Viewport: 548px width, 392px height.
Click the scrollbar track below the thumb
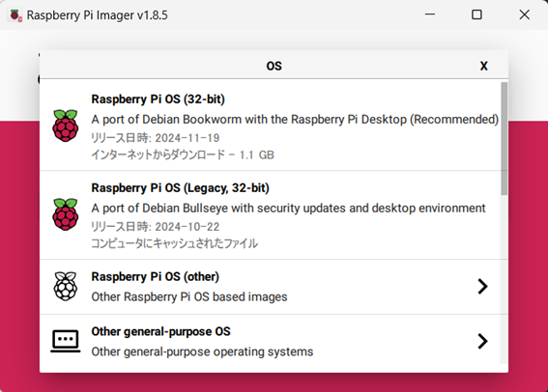pyautogui.click(x=504, y=279)
